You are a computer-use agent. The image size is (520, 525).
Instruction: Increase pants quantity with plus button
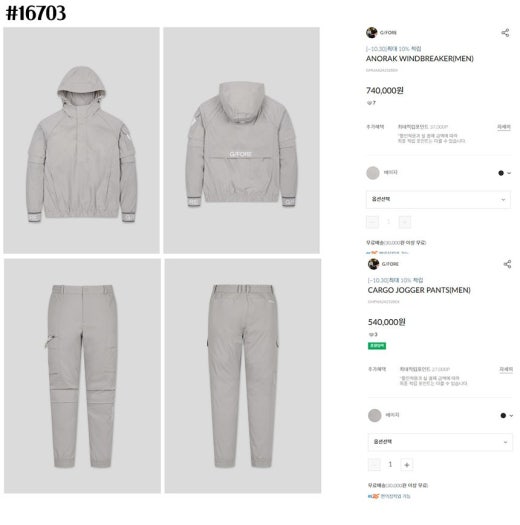tap(406, 465)
